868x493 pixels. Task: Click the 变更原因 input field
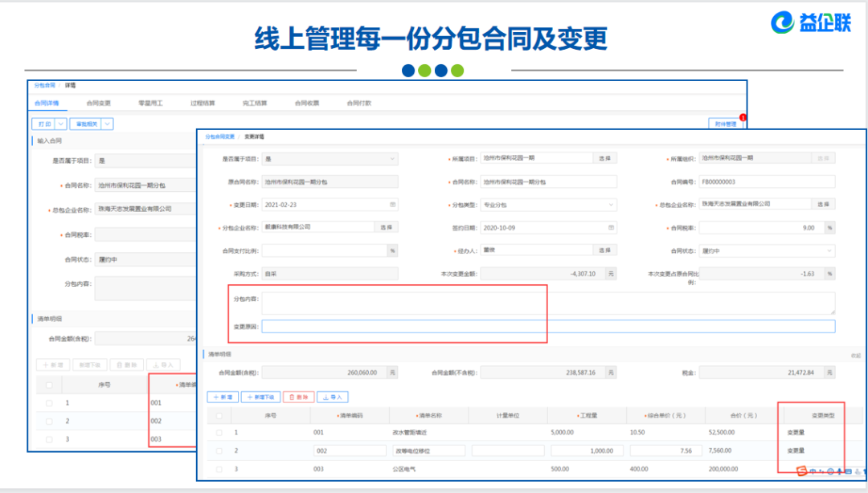(x=548, y=327)
